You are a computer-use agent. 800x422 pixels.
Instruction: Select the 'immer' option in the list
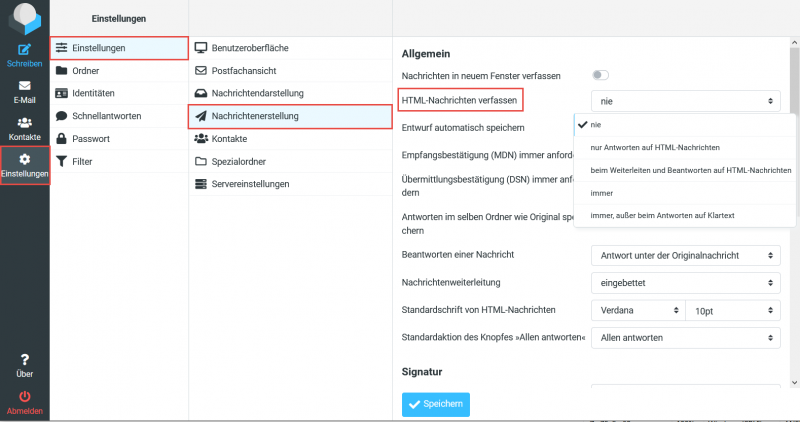click(602, 193)
